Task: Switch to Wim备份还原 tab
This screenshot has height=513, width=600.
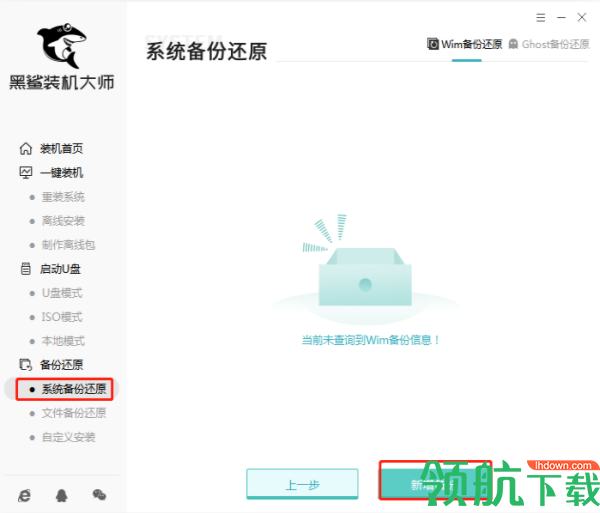Action: [x=465, y=44]
